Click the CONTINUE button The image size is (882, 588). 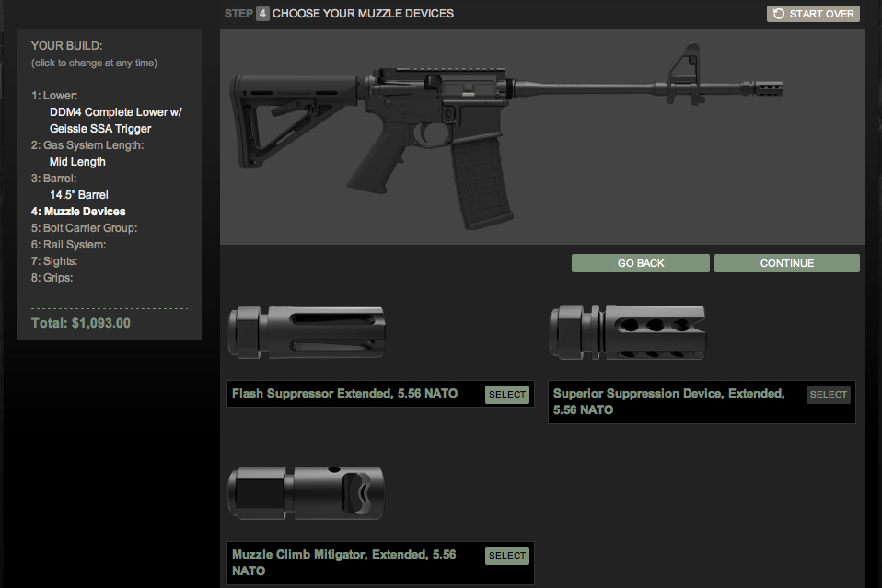pos(787,263)
